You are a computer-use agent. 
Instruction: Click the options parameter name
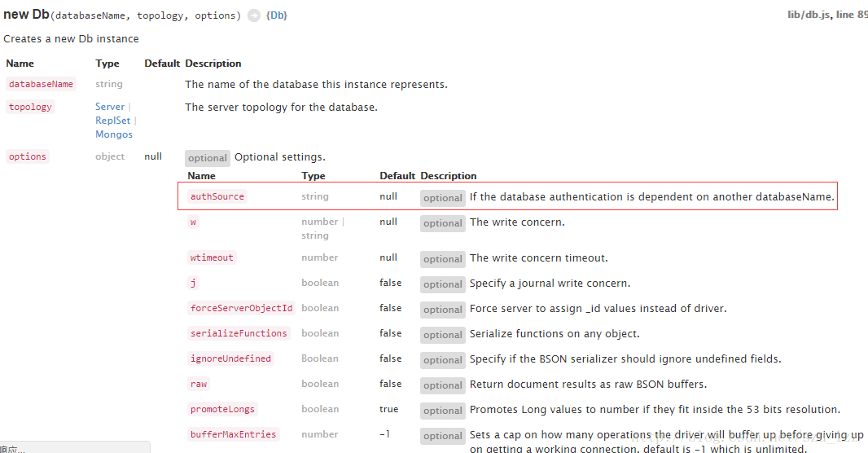click(x=28, y=156)
